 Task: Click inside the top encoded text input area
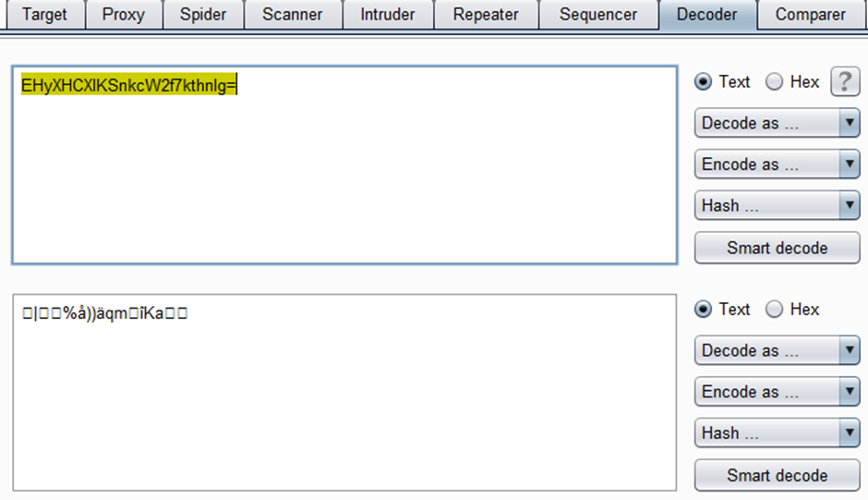[x=344, y=165]
